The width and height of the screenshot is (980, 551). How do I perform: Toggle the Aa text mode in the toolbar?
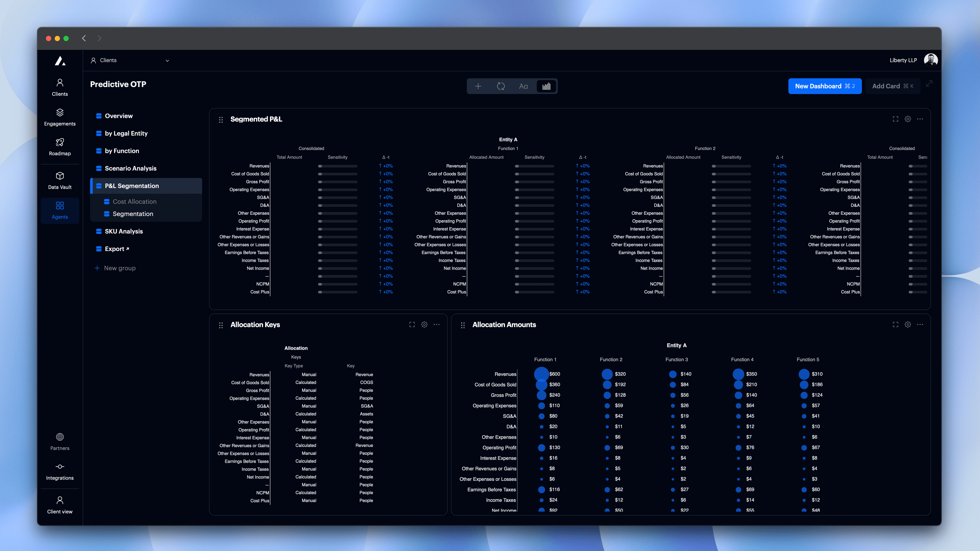pos(523,86)
